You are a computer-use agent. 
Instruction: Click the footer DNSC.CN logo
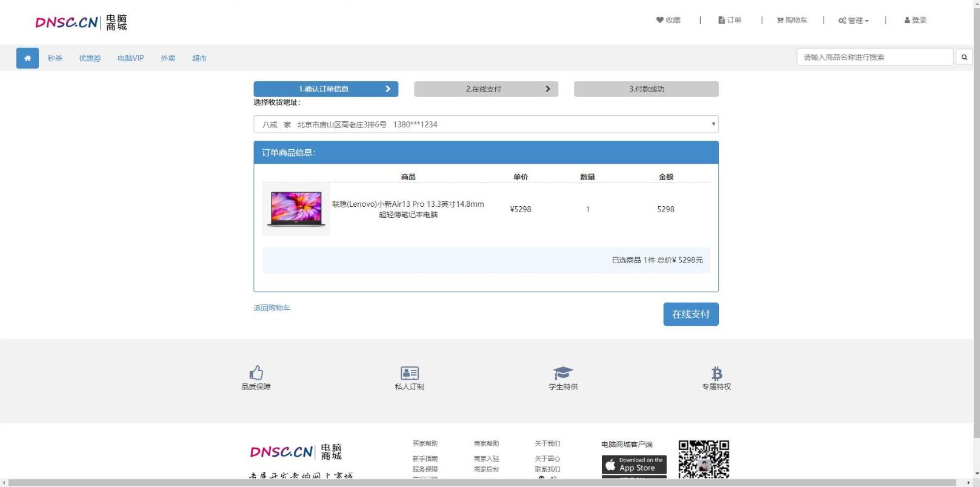tap(296, 452)
